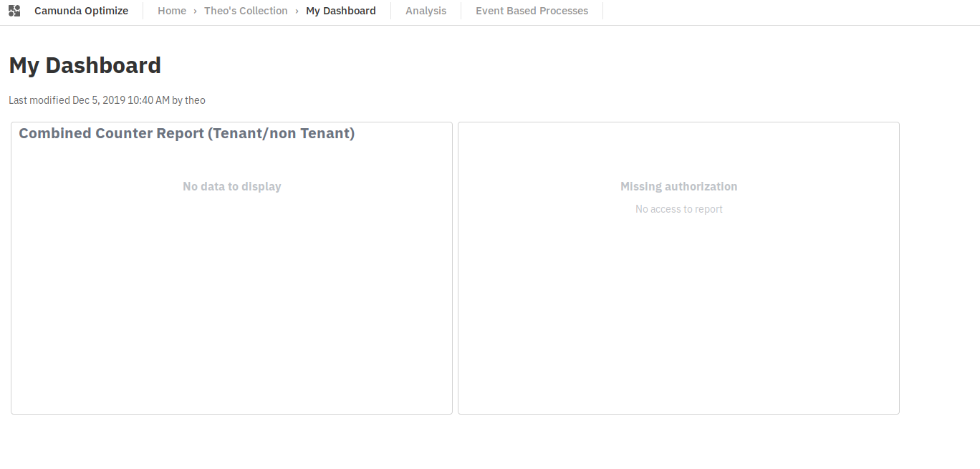This screenshot has width=980, height=469.
Task: Select the empty area of Combined Counter Report tile
Action: click(x=231, y=308)
